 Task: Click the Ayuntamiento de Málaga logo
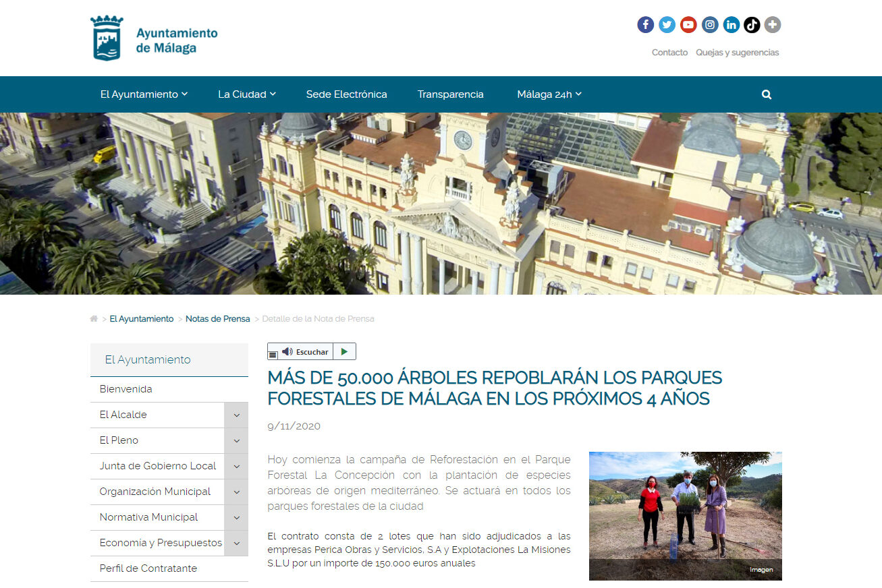pyautogui.click(x=154, y=38)
